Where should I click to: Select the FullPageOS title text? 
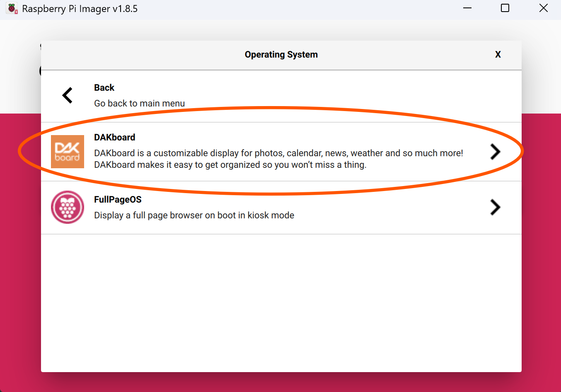(x=118, y=200)
